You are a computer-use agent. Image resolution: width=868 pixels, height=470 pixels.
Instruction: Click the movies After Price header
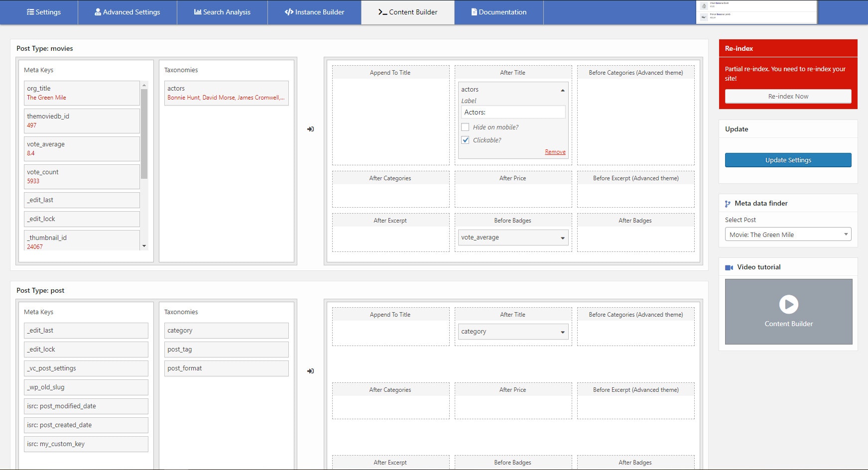tap(513, 178)
